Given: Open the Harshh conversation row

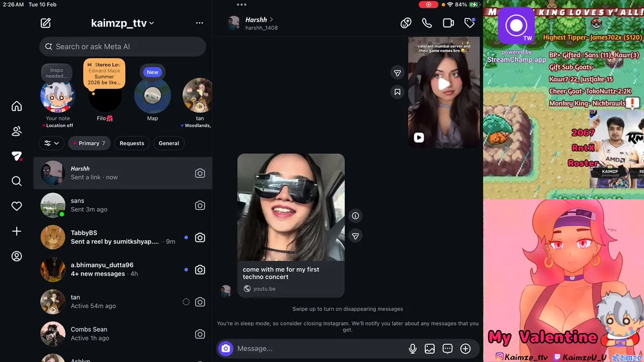Looking at the screenshot, I should coord(123,173).
